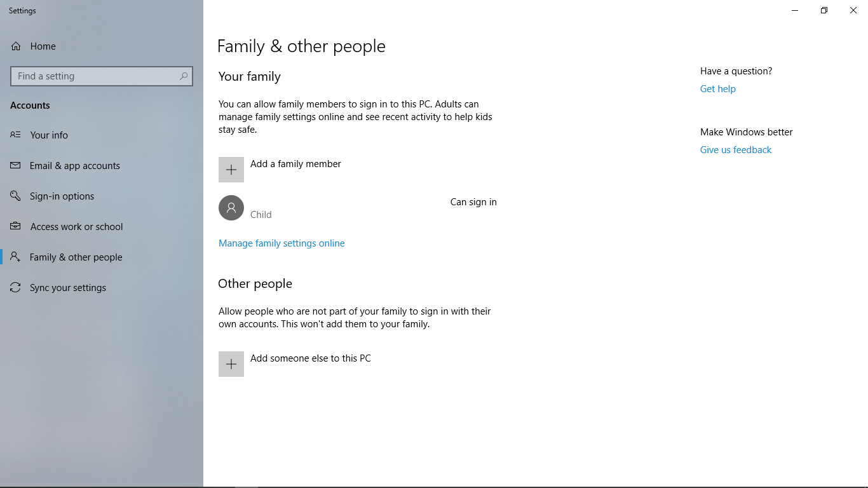Open Manage family settings online link
Viewport: 868px width, 488px height.
tap(281, 243)
